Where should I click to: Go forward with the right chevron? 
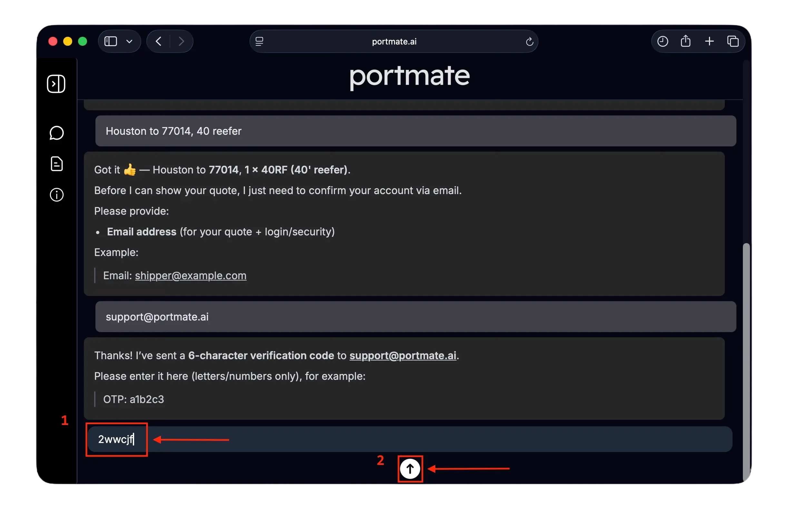pos(182,41)
